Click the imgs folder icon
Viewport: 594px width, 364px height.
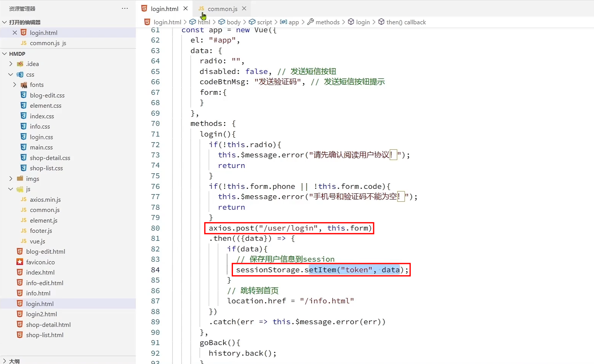point(20,178)
